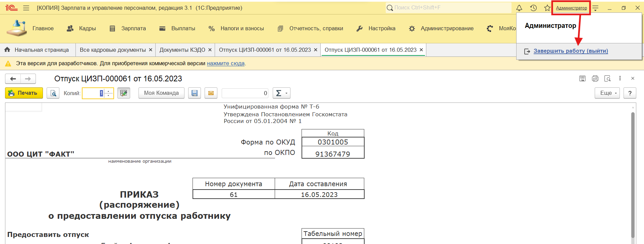
Task: Open favorites via the star icon
Action: 547,8
